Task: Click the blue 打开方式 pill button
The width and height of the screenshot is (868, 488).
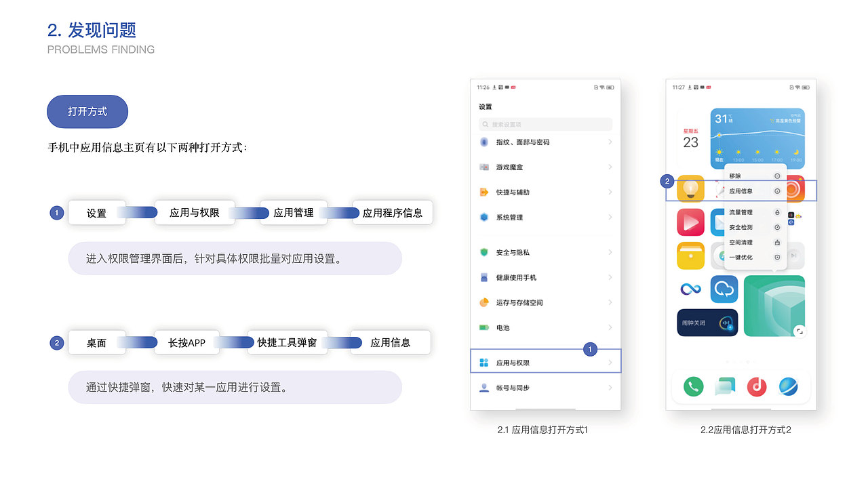Action: [87, 112]
